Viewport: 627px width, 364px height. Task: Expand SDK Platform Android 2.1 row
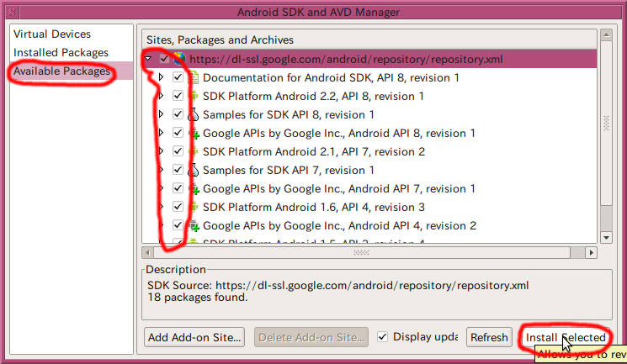161,151
